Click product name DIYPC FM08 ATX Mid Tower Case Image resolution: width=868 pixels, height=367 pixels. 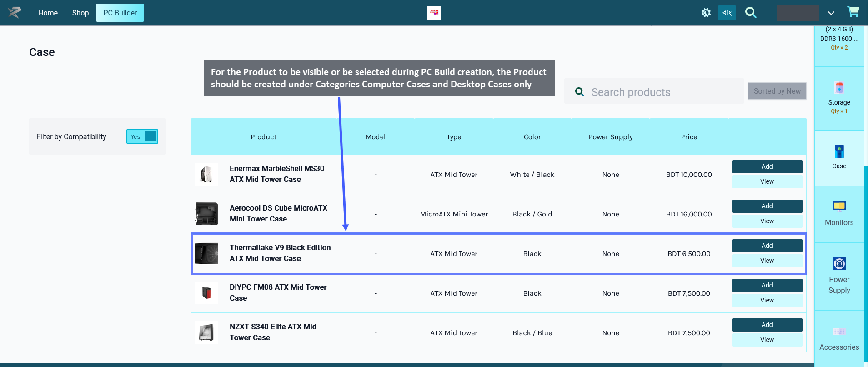[x=278, y=292]
